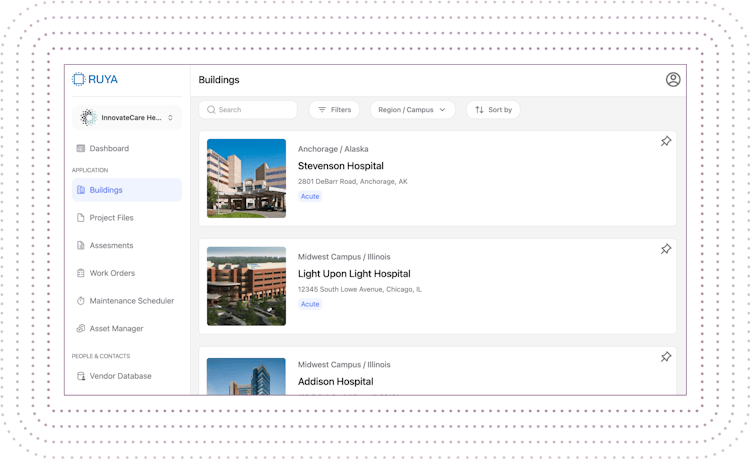Pin Light Upon Light Hospital card
Image resolution: width=750 pixels, height=459 pixels.
coord(666,249)
